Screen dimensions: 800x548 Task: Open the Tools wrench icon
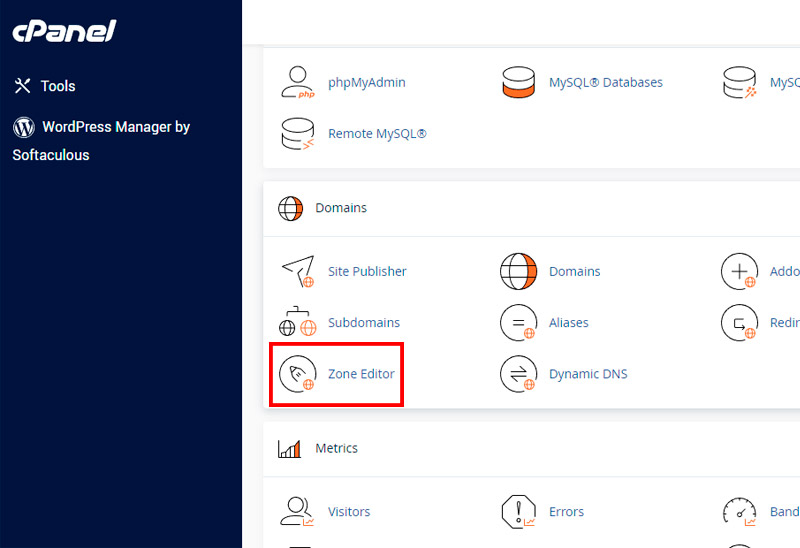pos(22,86)
